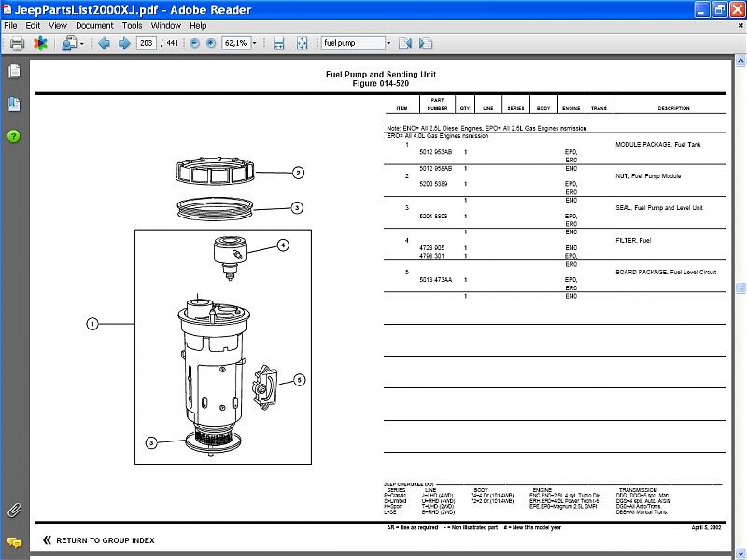This screenshot has width=747, height=560.
Task: Click part number "5201 5808" in the table
Action: tap(433, 217)
